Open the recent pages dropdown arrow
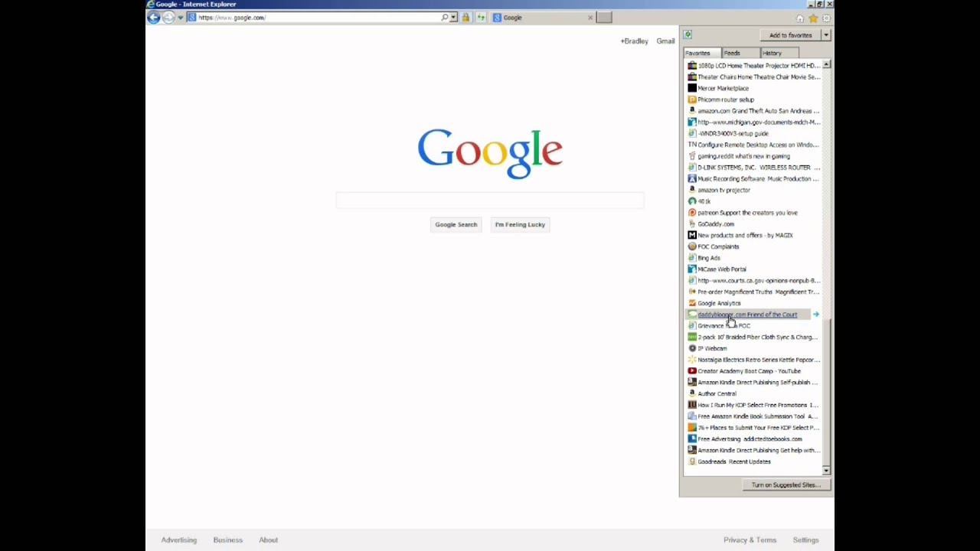Screen dimensions: 980x551 pos(181,18)
